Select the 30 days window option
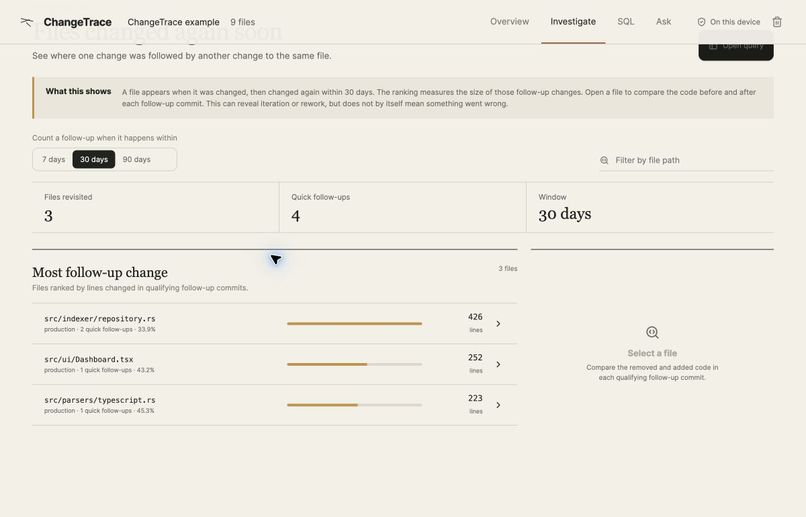Viewport: 806px width, 517px height. (x=94, y=159)
